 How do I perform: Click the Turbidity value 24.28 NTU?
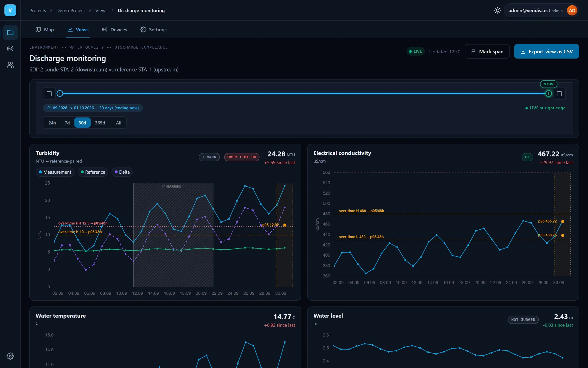(281, 154)
